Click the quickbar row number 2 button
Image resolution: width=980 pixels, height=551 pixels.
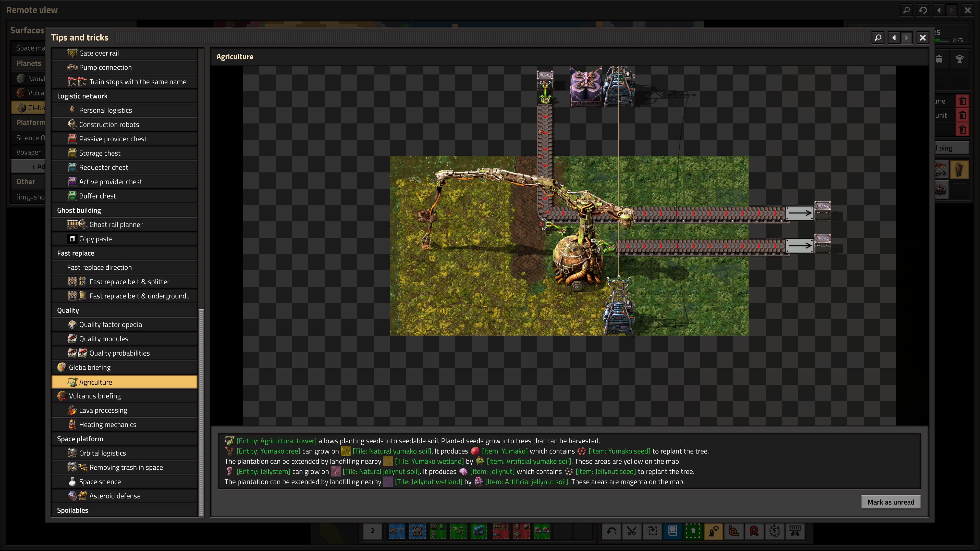coord(372,531)
